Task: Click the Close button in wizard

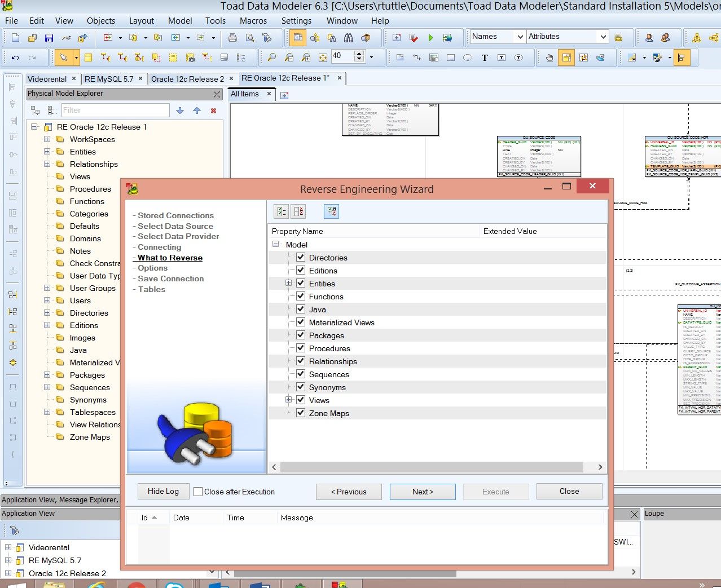Action: tap(569, 492)
